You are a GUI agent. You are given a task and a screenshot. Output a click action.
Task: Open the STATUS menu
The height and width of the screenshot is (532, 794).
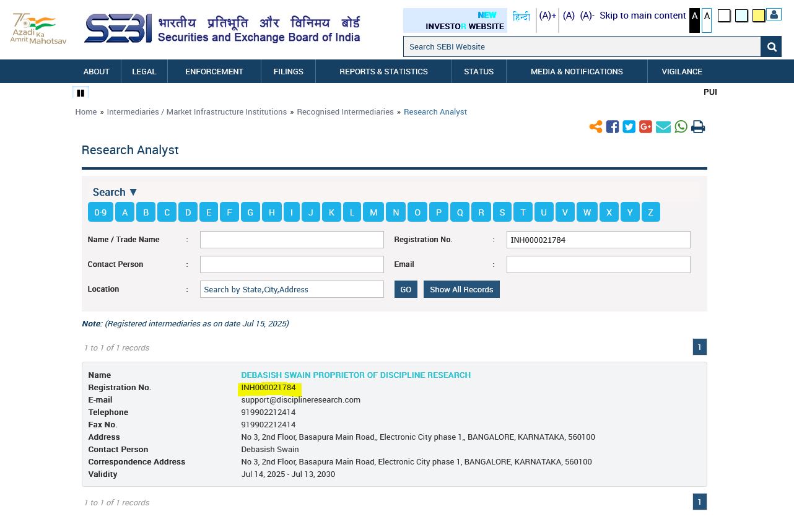click(x=479, y=71)
